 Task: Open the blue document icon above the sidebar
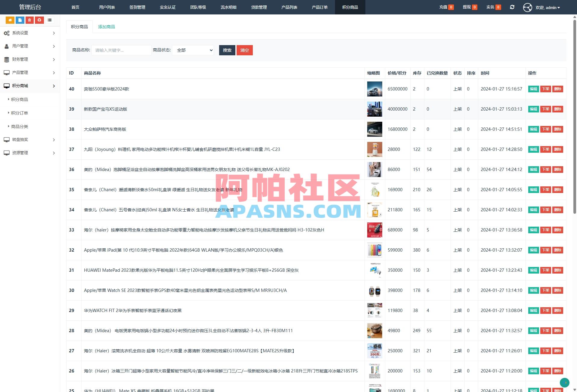(x=20, y=20)
